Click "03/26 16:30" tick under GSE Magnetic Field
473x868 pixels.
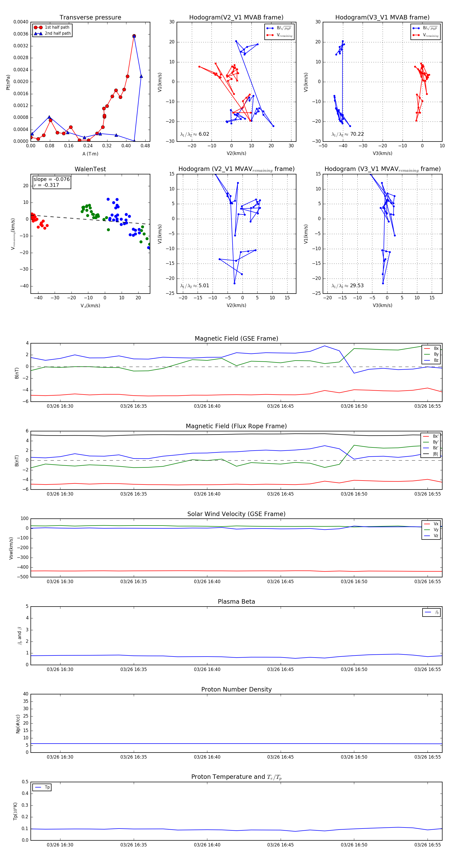coord(60,406)
